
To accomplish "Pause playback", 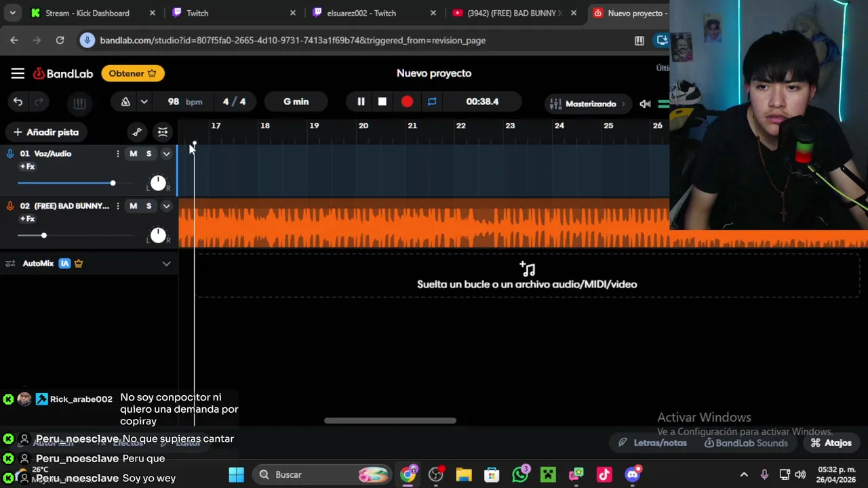I will coord(361,102).
